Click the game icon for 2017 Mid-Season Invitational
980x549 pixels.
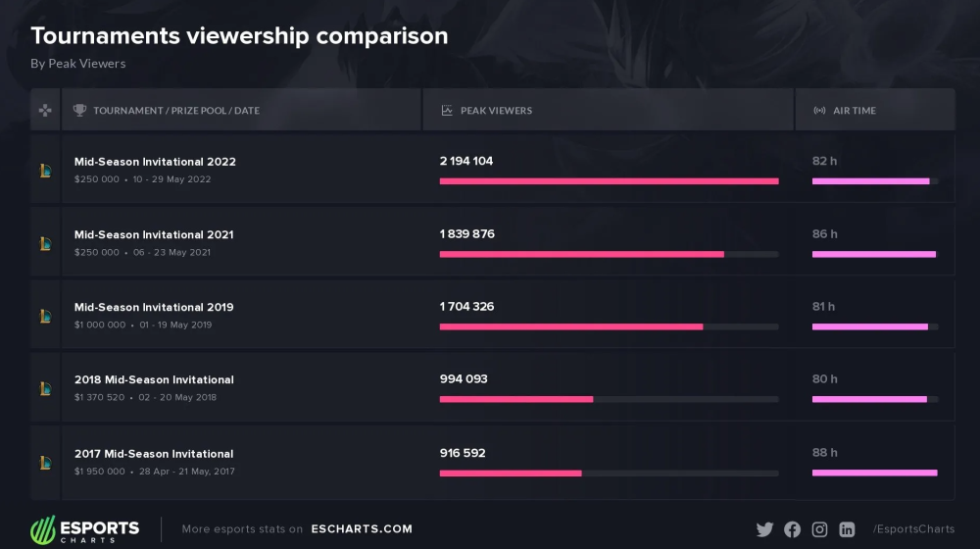pos(45,462)
